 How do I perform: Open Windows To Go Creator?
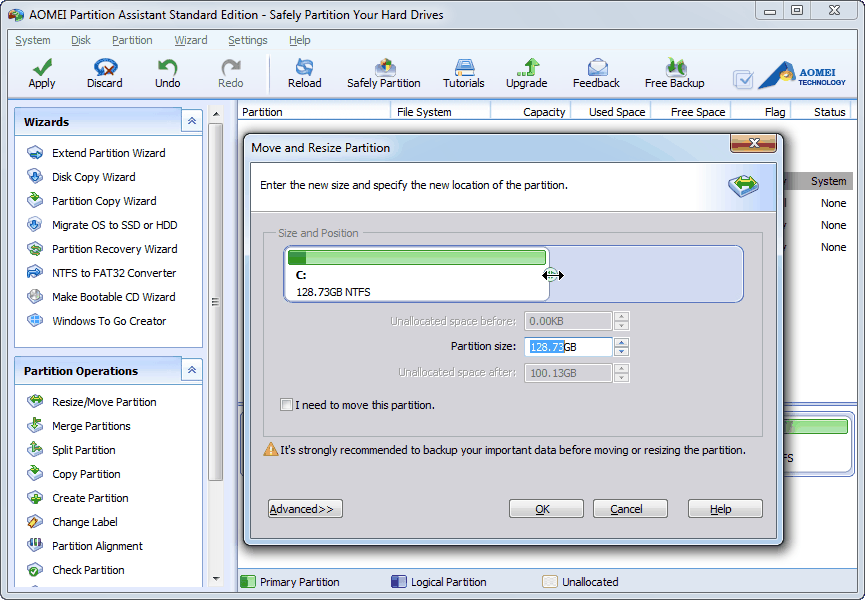109,321
